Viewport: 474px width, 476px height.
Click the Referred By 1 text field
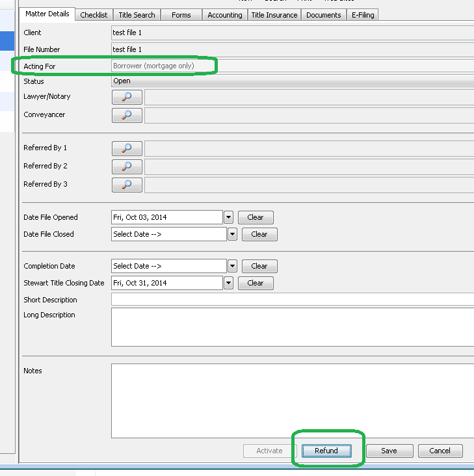(309, 148)
